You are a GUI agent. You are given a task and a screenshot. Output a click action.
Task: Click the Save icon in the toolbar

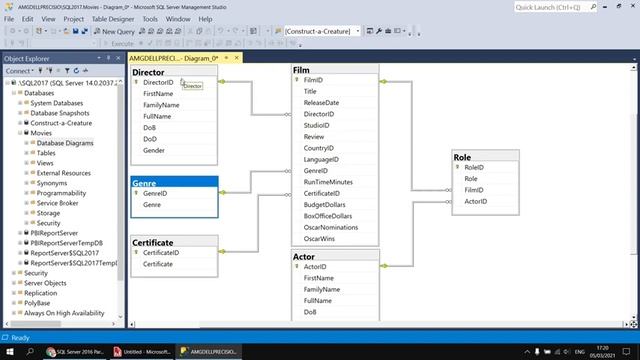tap(76, 31)
